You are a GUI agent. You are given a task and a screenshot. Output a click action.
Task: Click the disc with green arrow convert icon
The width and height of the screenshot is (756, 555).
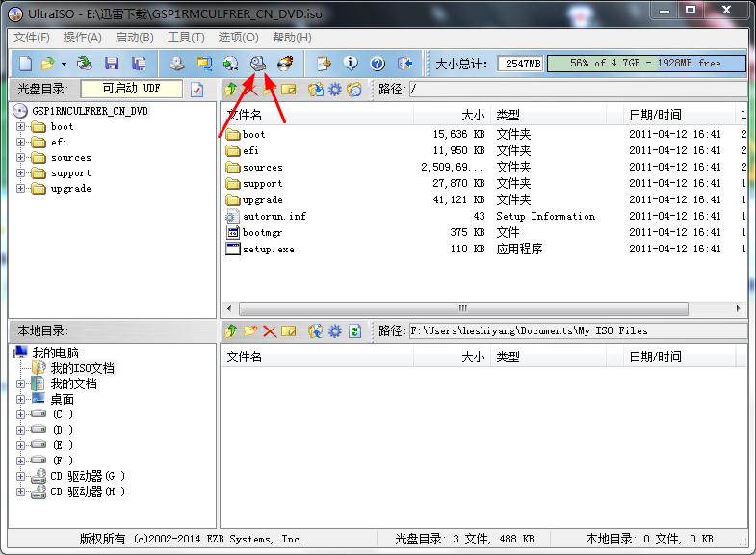click(x=231, y=64)
